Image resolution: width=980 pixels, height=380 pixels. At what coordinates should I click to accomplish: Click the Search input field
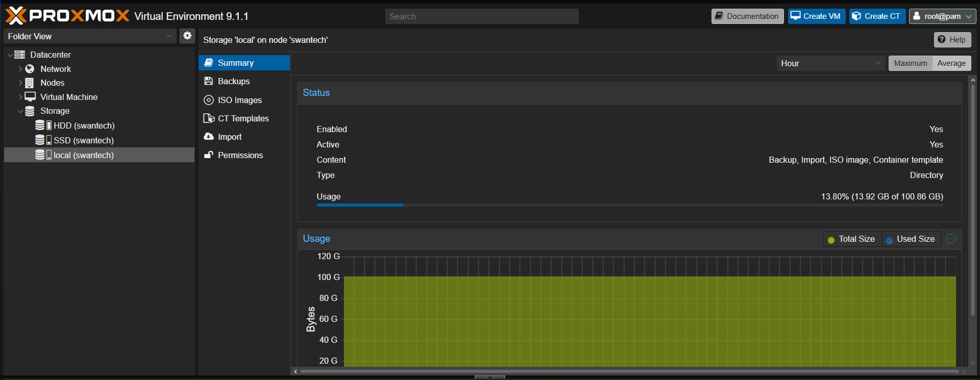[x=482, y=16]
